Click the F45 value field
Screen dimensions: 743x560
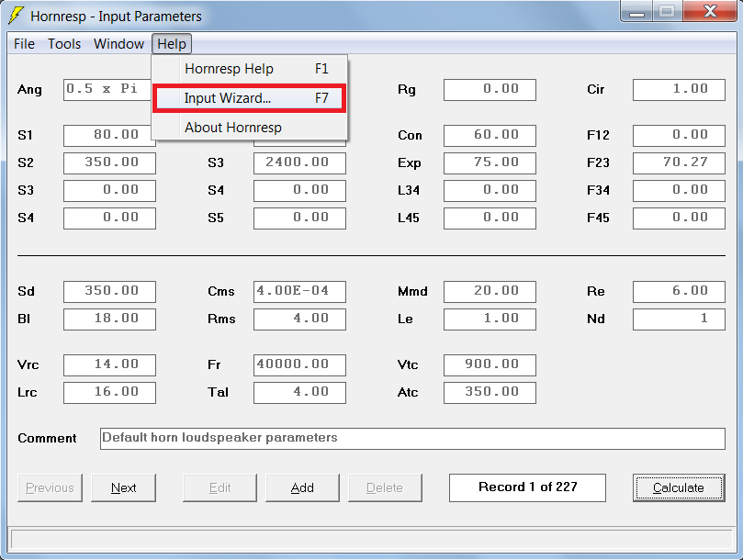[x=679, y=218]
